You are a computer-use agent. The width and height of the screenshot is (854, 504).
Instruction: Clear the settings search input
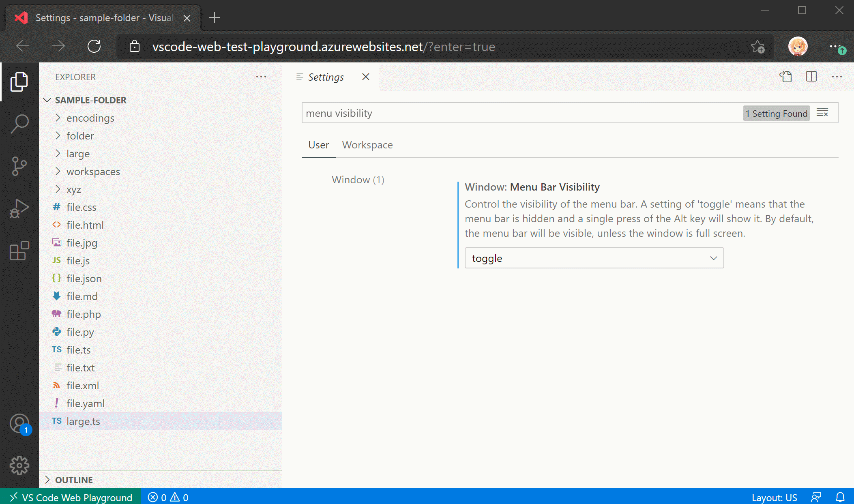tap(823, 113)
